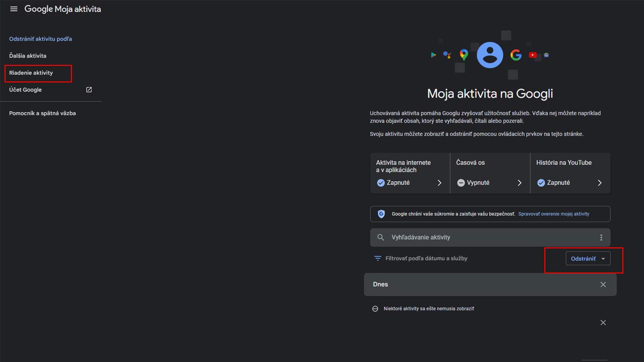Click the Google G logo icon
The height and width of the screenshot is (362, 644).
coord(516,55)
